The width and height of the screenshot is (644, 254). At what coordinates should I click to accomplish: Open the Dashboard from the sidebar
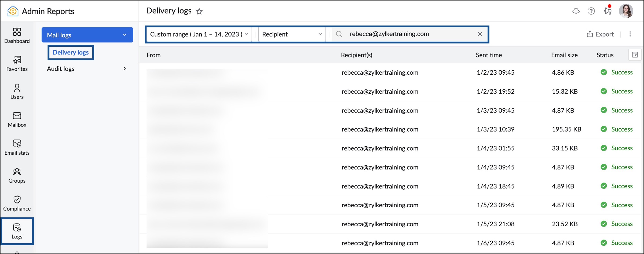tap(17, 35)
